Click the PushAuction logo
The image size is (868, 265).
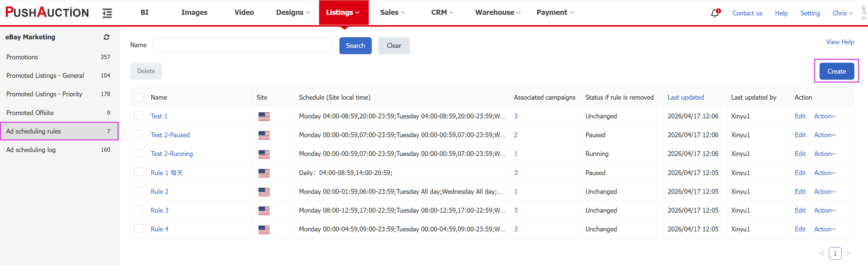pyautogui.click(x=47, y=12)
